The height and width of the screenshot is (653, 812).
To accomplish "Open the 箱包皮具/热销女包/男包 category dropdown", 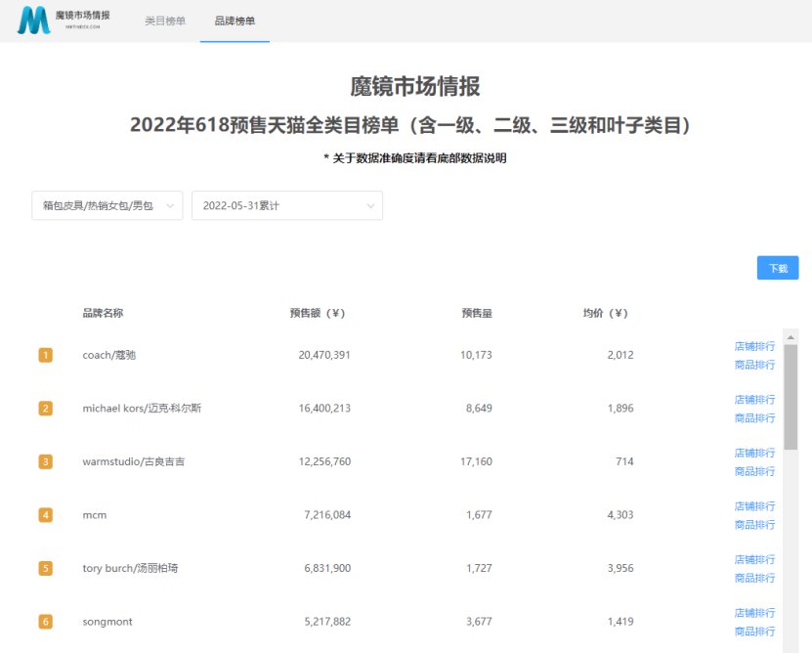I will (x=107, y=205).
